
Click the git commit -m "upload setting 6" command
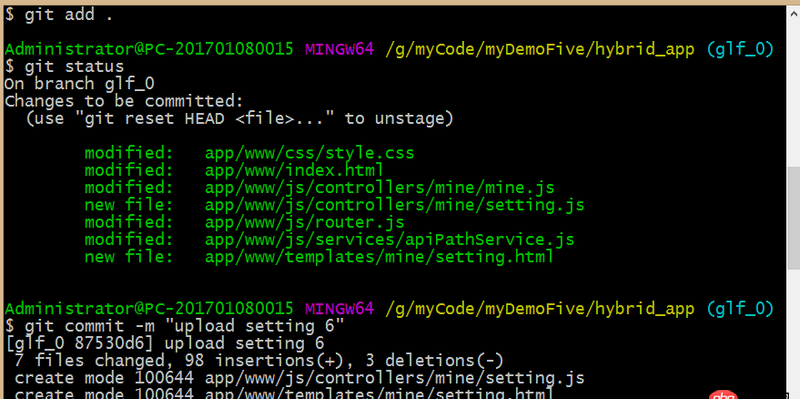(x=174, y=326)
